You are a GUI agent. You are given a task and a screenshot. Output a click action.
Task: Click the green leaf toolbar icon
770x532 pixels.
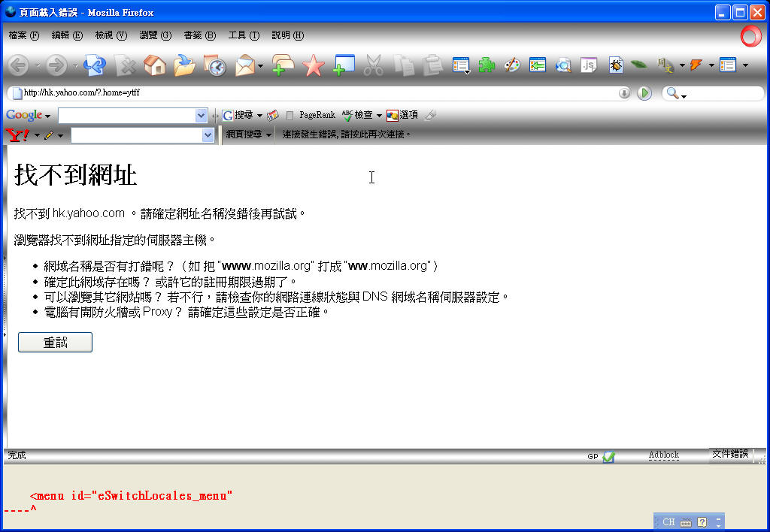(x=639, y=64)
